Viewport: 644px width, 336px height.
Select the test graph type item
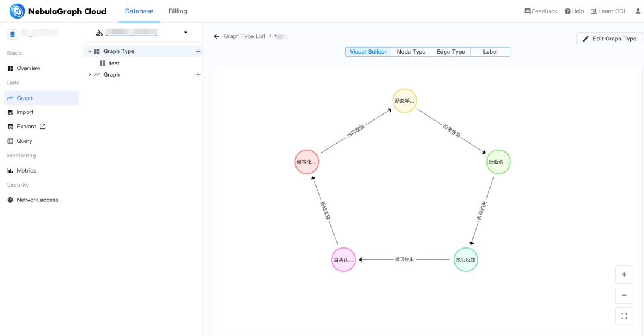click(114, 63)
